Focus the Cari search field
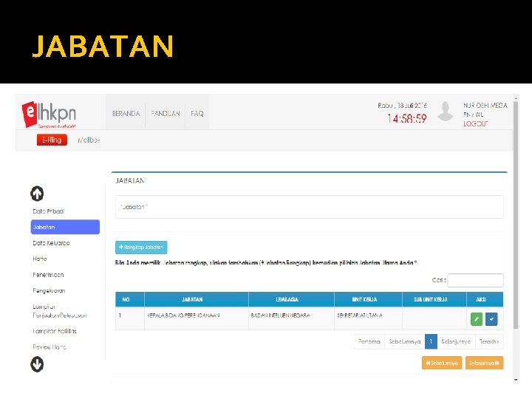This screenshot has width=532, height=399. click(475, 280)
